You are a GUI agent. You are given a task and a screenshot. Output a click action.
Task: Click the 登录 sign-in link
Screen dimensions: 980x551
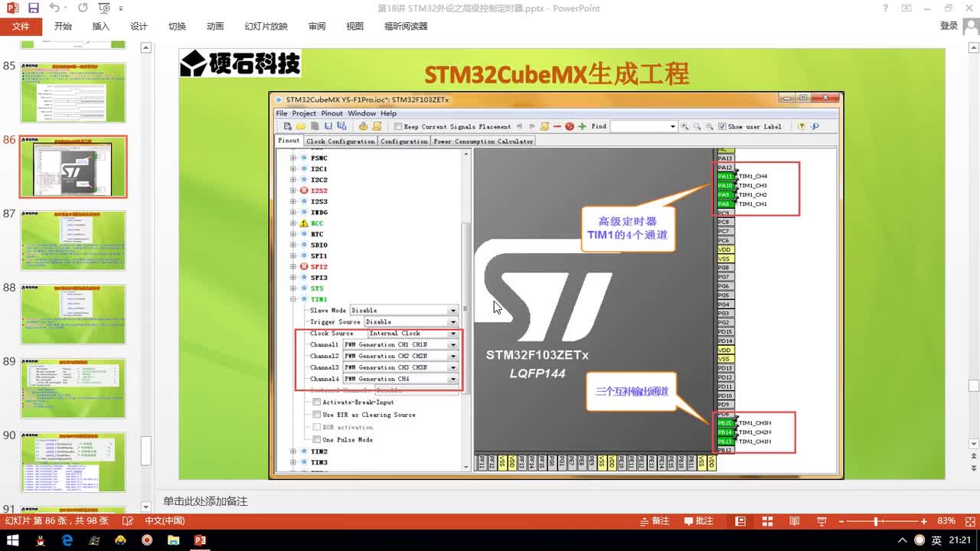point(949,25)
